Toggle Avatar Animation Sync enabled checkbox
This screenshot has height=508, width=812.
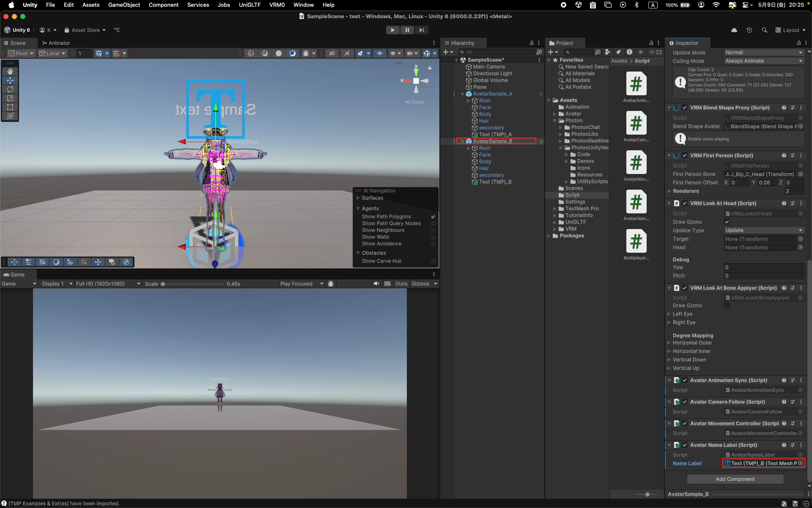tap(685, 380)
